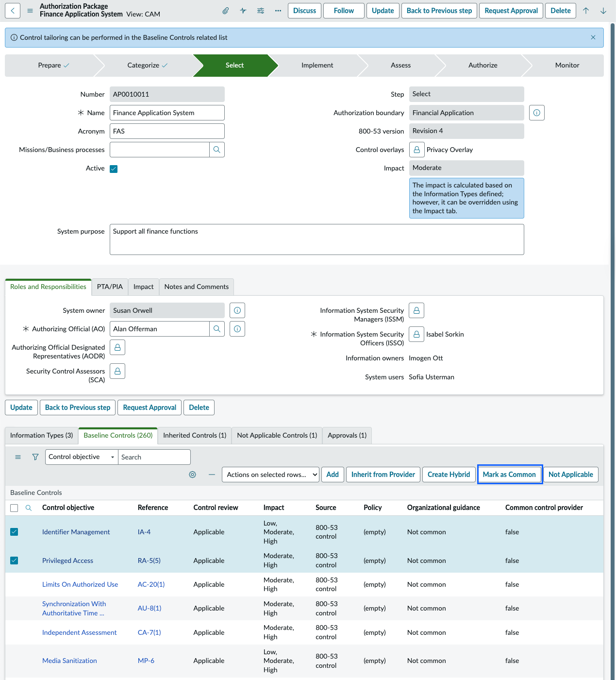Uncheck the Identifier Management row checkbox
616x680 pixels.
(x=14, y=532)
